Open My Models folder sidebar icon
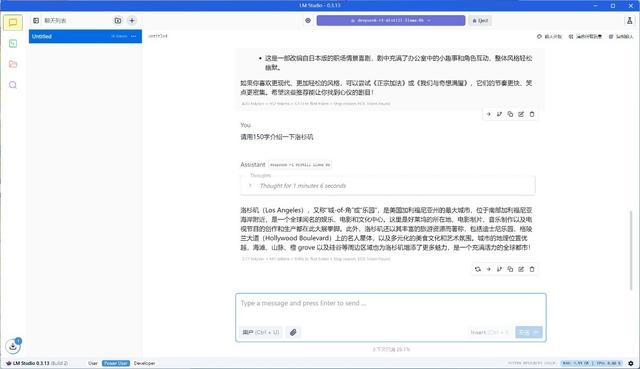The width and height of the screenshot is (640, 369). pos(13,64)
